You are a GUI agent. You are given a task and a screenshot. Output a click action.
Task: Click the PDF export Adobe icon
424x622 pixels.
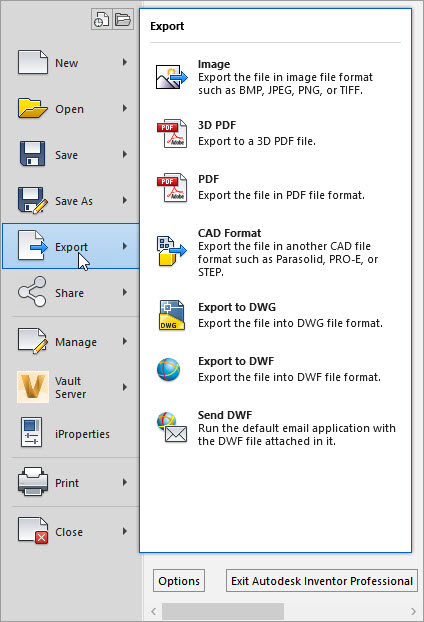pos(172,187)
